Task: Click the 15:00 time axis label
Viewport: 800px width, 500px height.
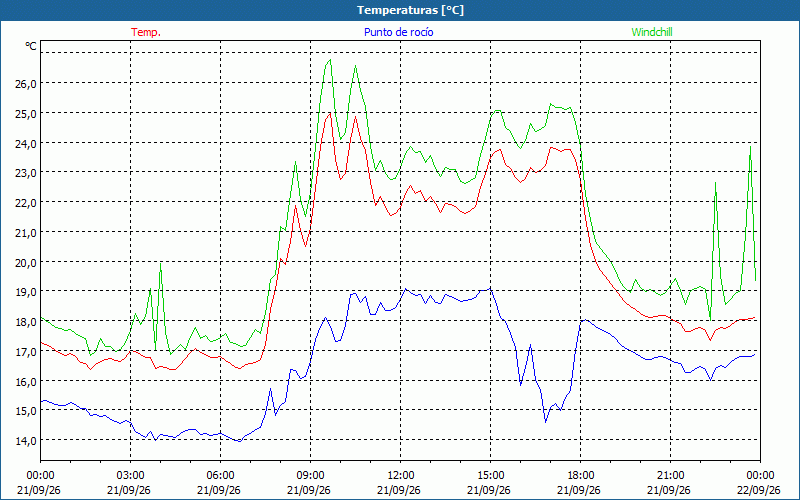Action: pyautogui.click(x=490, y=476)
